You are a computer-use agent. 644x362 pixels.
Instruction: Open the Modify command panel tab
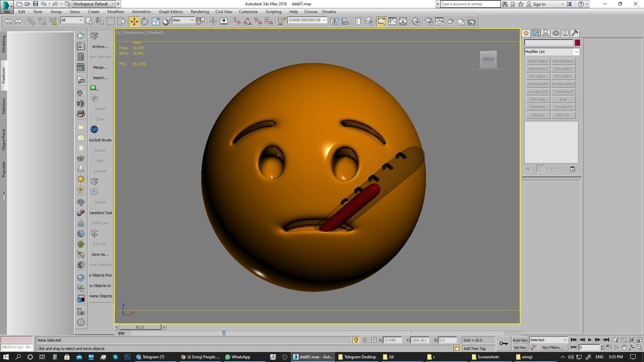click(x=536, y=33)
